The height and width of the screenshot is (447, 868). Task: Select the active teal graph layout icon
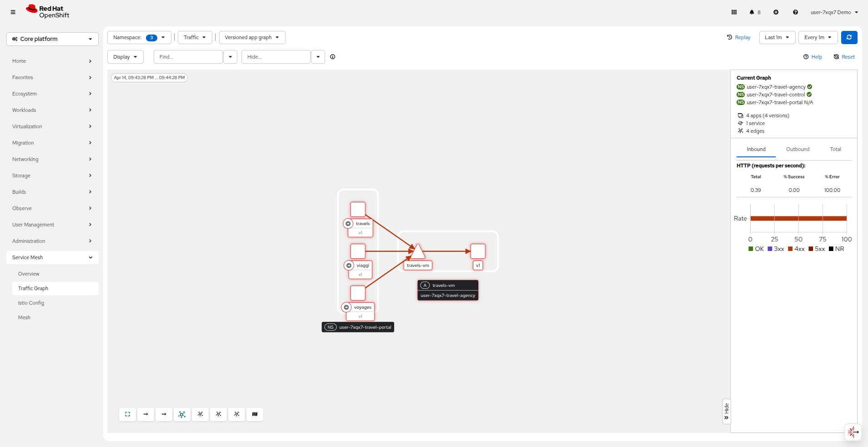tap(182, 414)
